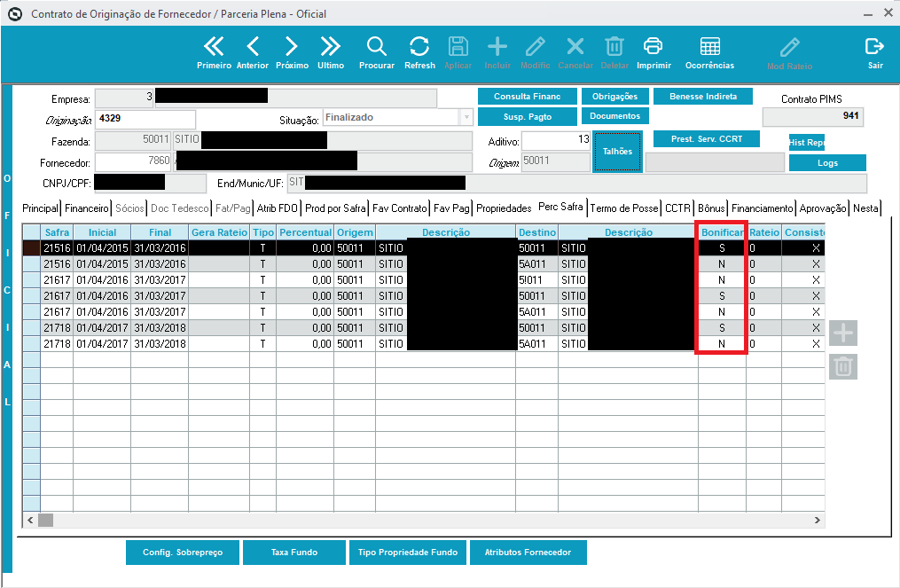900x588 pixels.
Task: Click the Tipo Propriedade Fundo button
Action: (408, 553)
